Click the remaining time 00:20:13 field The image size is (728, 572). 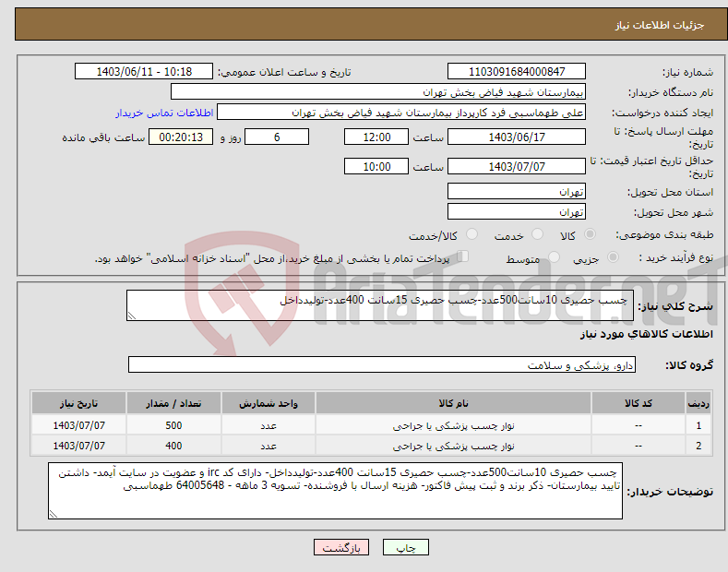tap(181, 137)
